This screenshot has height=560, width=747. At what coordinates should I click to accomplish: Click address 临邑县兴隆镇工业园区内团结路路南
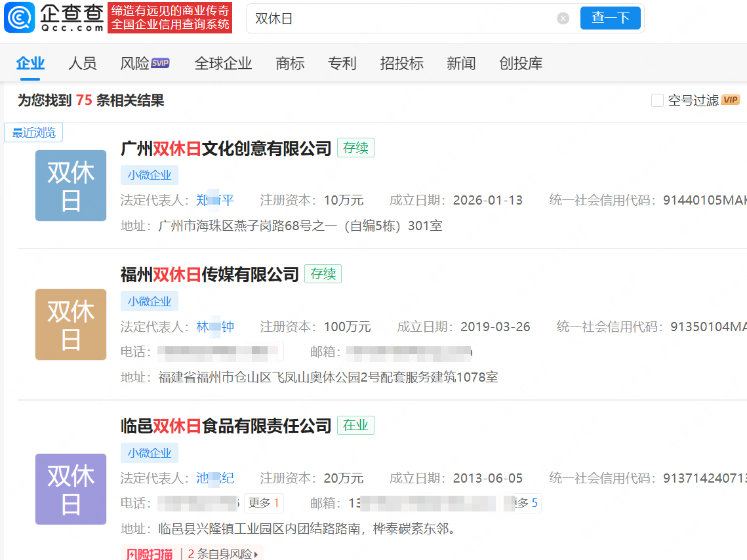pyautogui.click(x=307, y=529)
